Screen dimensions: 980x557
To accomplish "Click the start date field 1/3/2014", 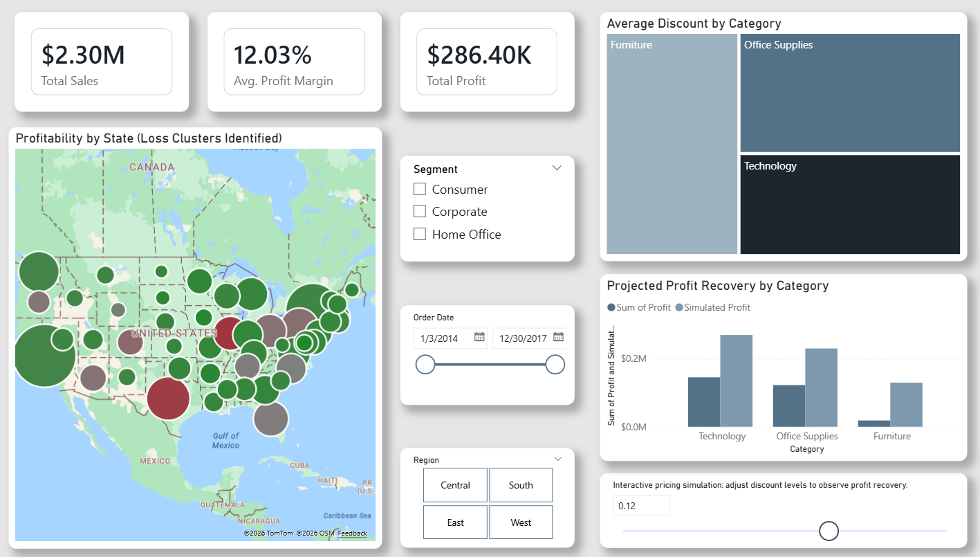I will [450, 338].
